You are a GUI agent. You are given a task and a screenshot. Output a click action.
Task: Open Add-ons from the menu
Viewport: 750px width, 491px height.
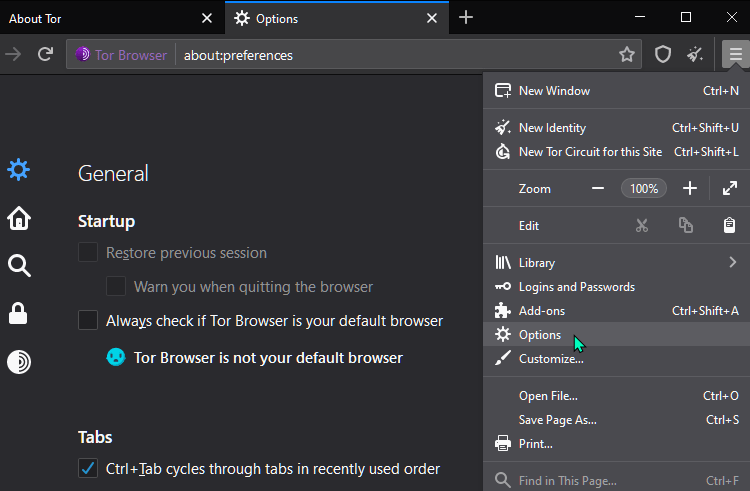tap(617, 310)
